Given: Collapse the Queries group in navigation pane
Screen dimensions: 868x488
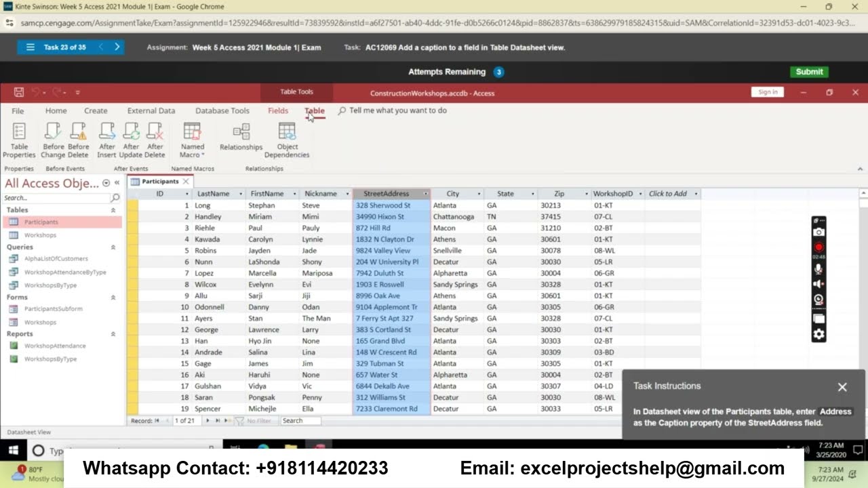Looking at the screenshot, I should [x=113, y=247].
